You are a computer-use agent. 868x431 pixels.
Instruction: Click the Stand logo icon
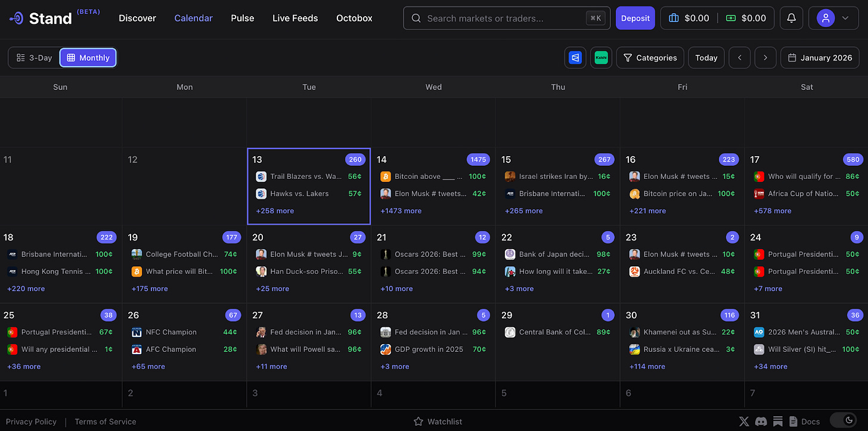tap(17, 18)
